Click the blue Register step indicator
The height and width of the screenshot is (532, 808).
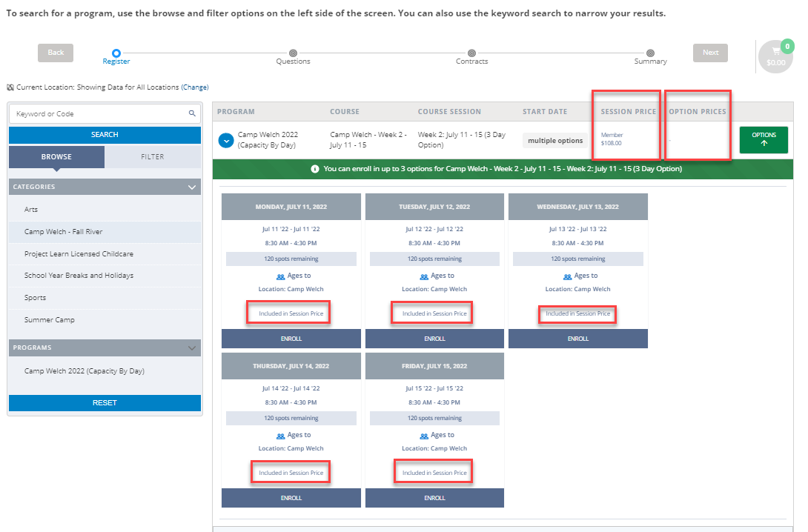point(116,53)
